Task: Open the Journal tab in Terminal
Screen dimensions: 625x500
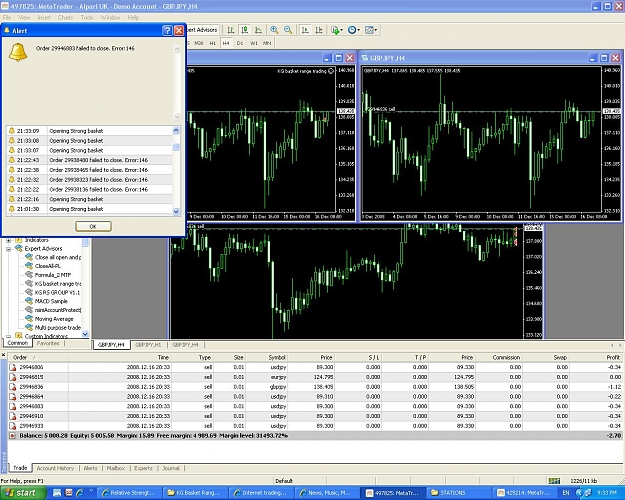Action: [171, 468]
